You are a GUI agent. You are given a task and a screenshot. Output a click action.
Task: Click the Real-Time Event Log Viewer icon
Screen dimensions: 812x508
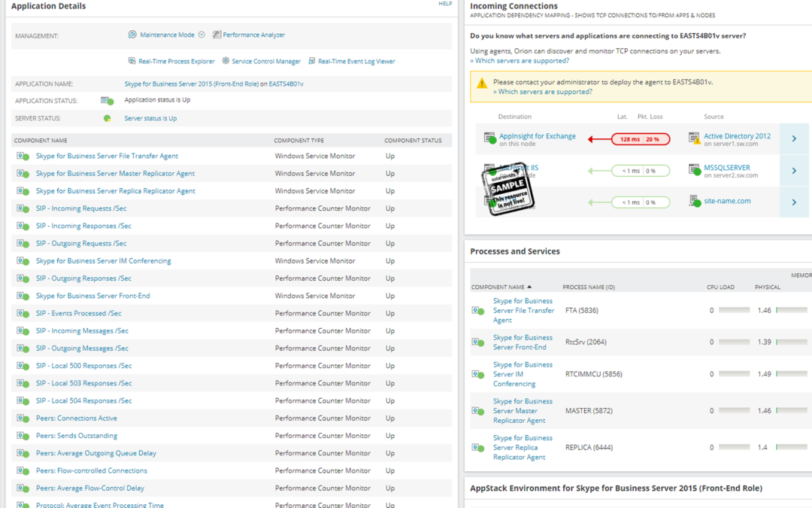click(312, 61)
